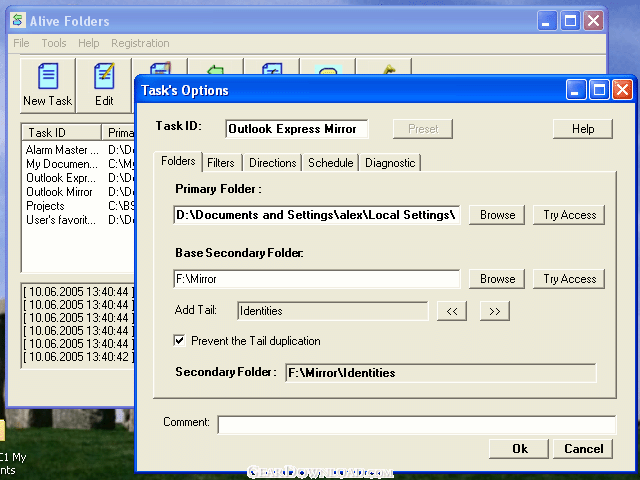Image resolution: width=640 pixels, height=480 pixels.
Task: Browse for the Base Secondary Folder
Action: pos(497,279)
